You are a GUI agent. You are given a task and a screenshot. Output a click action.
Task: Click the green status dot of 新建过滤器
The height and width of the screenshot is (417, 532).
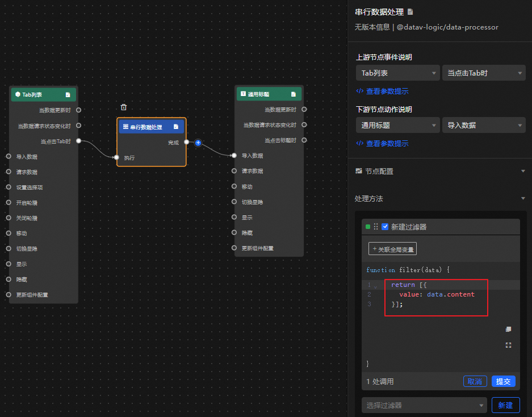(x=368, y=227)
